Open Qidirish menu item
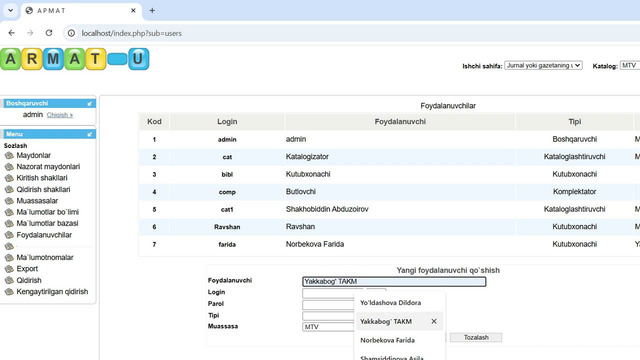Viewport: 640px width, 360px height. pyautogui.click(x=29, y=280)
